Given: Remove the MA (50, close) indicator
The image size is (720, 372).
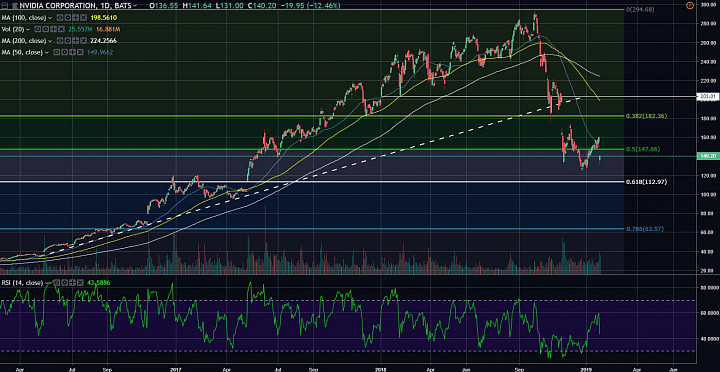Looking at the screenshot, I should 80,52.
